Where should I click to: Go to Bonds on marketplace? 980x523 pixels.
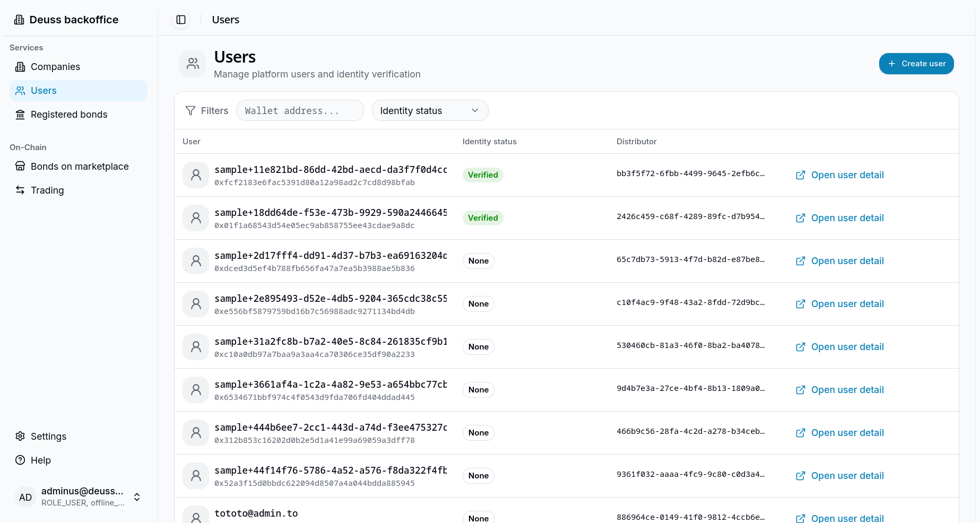pos(79,167)
